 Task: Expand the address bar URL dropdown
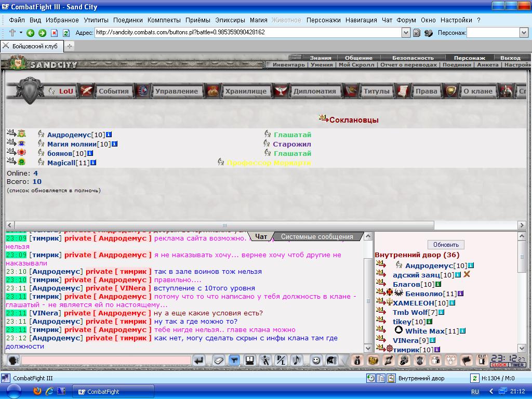[406, 33]
